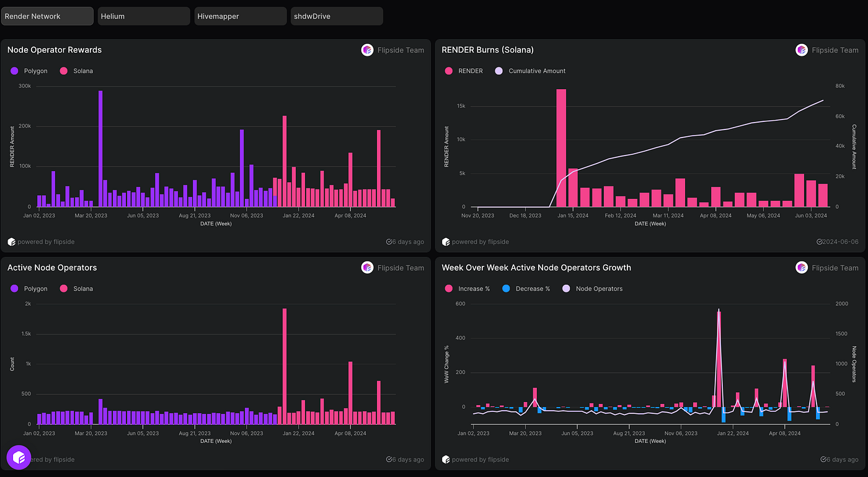
Task: Open the Hivemapper tab
Action: click(x=240, y=15)
